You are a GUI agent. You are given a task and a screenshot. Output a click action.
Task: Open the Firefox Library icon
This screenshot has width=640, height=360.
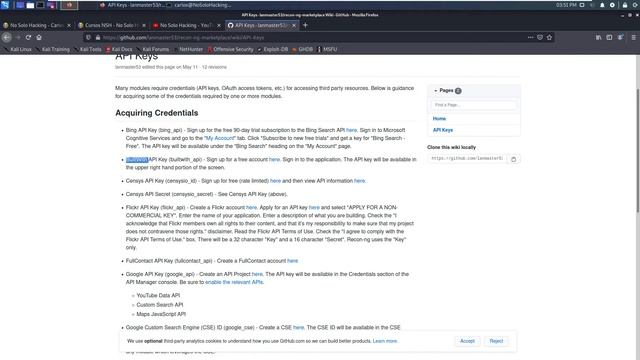pos(598,37)
